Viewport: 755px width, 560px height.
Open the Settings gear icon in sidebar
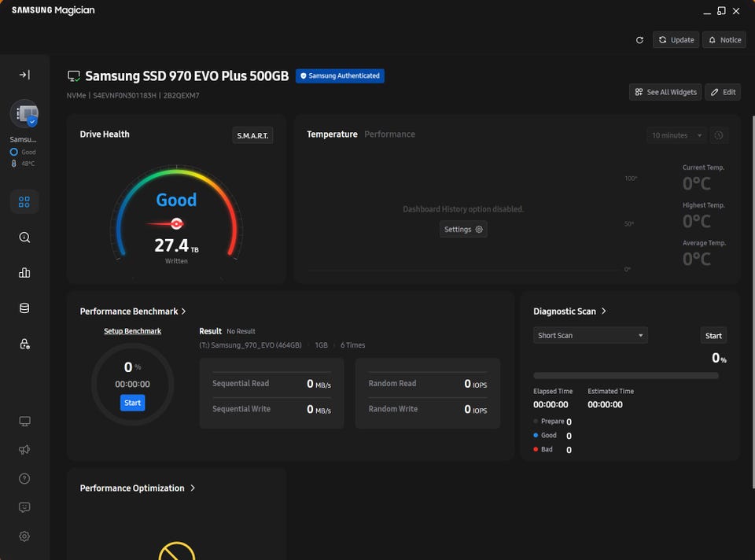point(24,536)
